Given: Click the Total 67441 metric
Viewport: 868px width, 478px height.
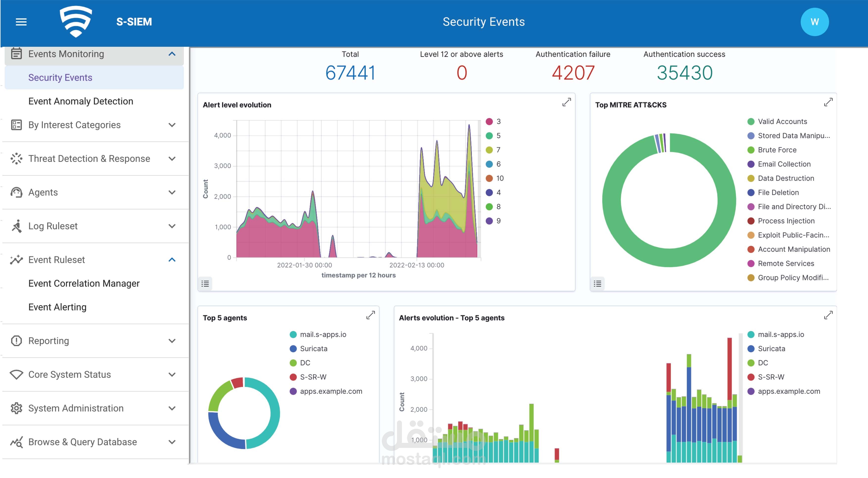Looking at the screenshot, I should pyautogui.click(x=350, y=73).
